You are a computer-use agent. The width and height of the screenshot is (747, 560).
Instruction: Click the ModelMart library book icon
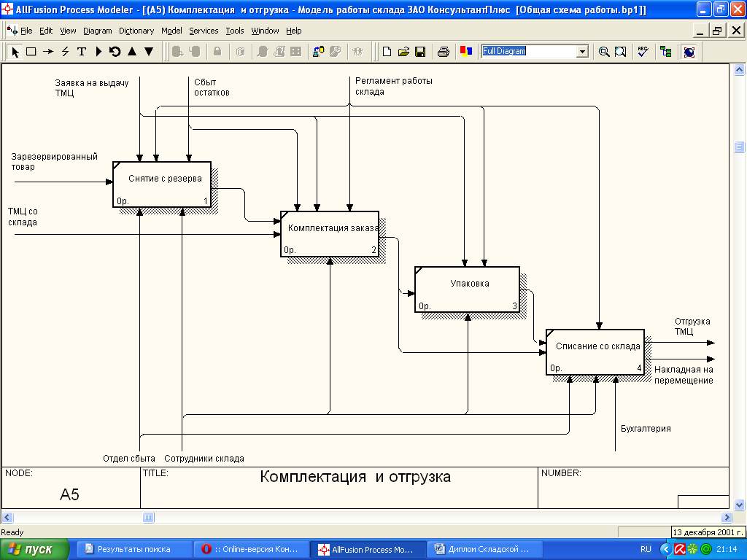[240, 52]
